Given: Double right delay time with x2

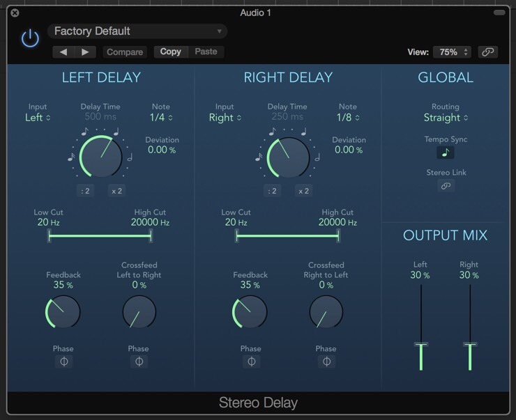Looking at the screenshot, I should point(303,191).
